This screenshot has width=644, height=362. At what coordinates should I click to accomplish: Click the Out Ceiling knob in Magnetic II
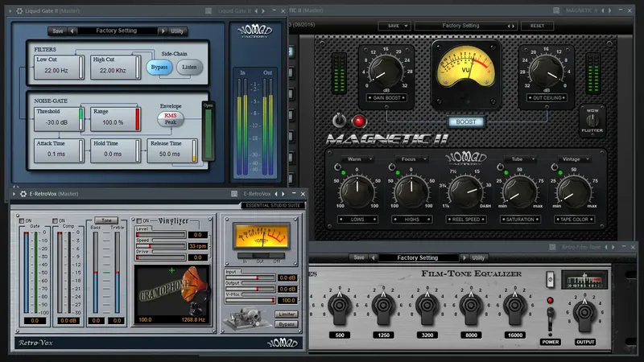(546, 70)
